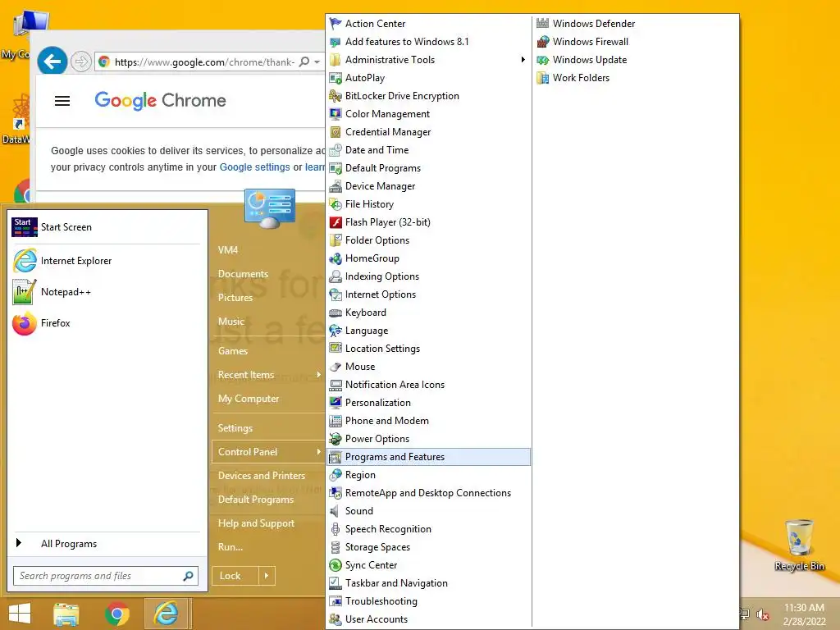Expand the Control Panel submenu arrow

click(319, 452)
